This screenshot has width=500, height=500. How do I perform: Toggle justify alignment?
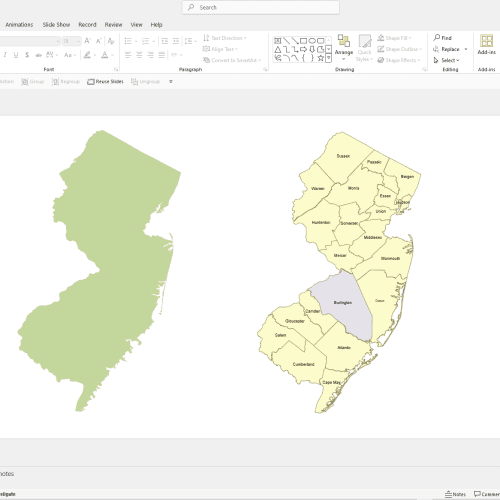[x=162, y=55]
